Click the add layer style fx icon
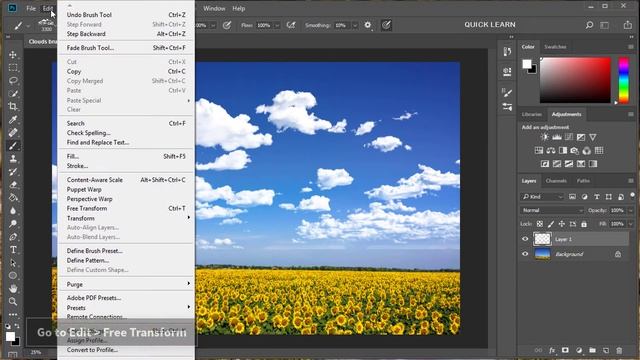640x360 pixels. [552, 350]
